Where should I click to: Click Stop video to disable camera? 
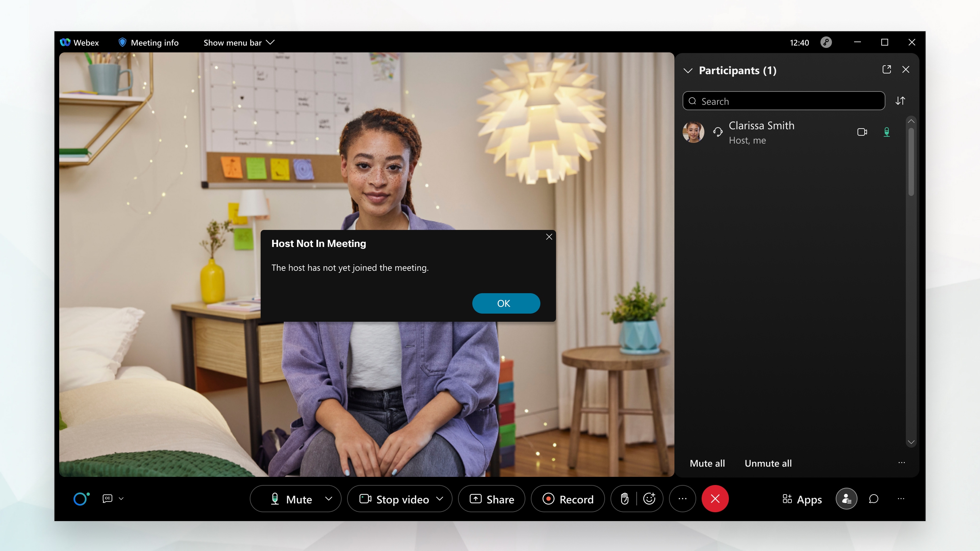[394, 499]
